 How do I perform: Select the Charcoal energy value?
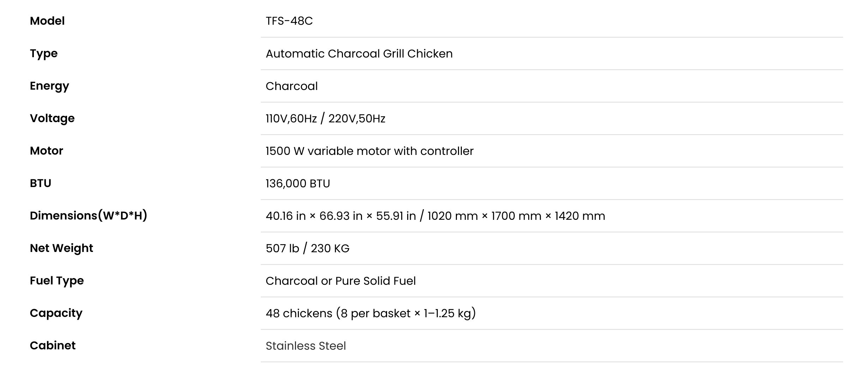(x=291, y=86)
